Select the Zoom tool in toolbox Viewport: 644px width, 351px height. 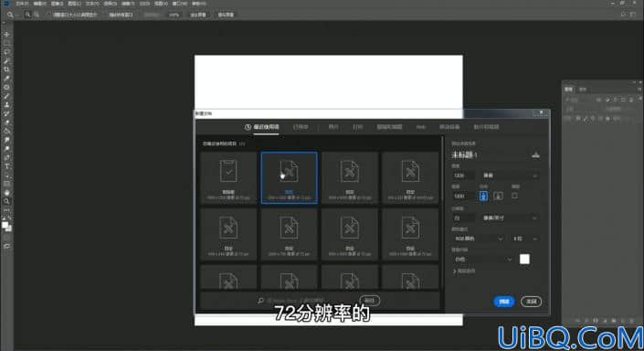click(x=6, y=201)
